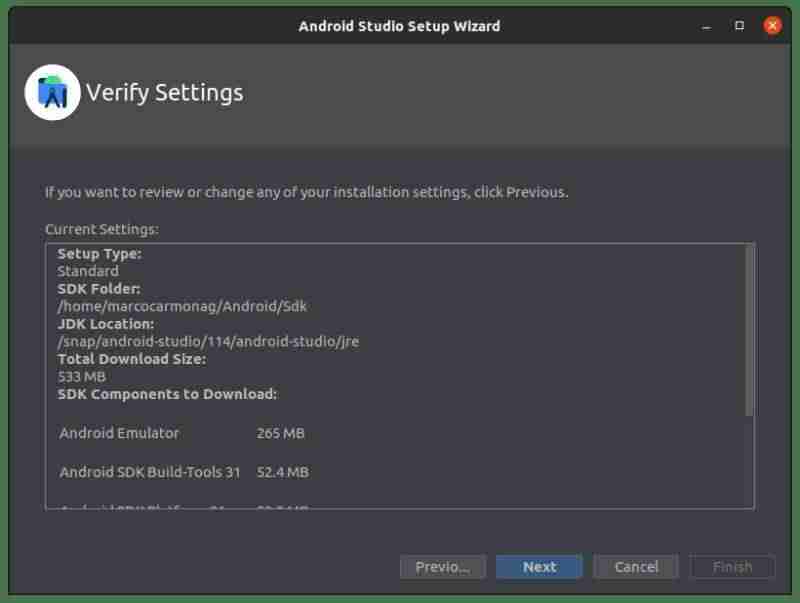Click the SDK Components to Download heading
The width and height of the screenshot is (800, 603).
pyautogui.click(x=167, y=394)
